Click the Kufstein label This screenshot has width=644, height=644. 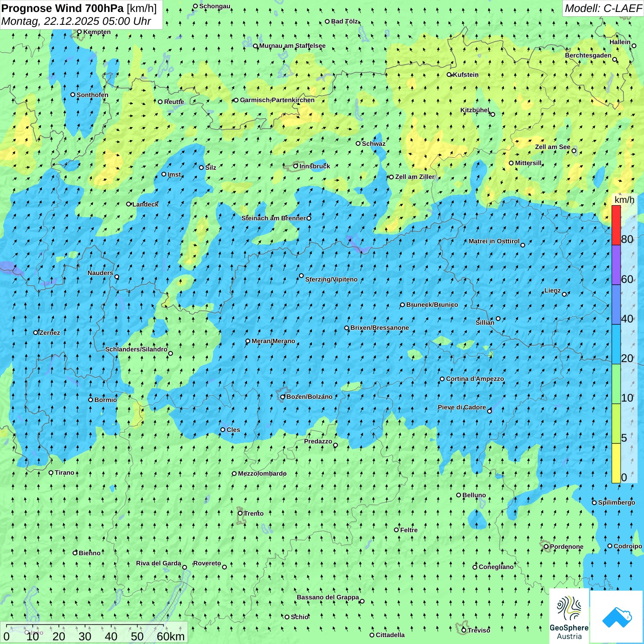[x=466, y=75]
